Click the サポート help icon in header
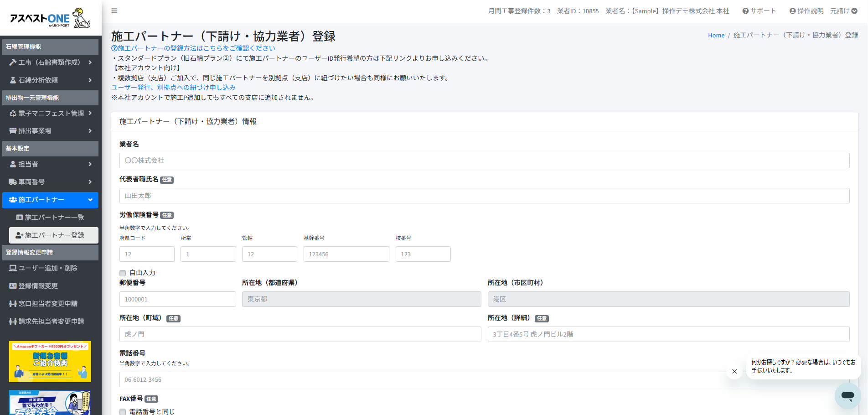Viewport: 868px width, 415px height. pos(759,11)
